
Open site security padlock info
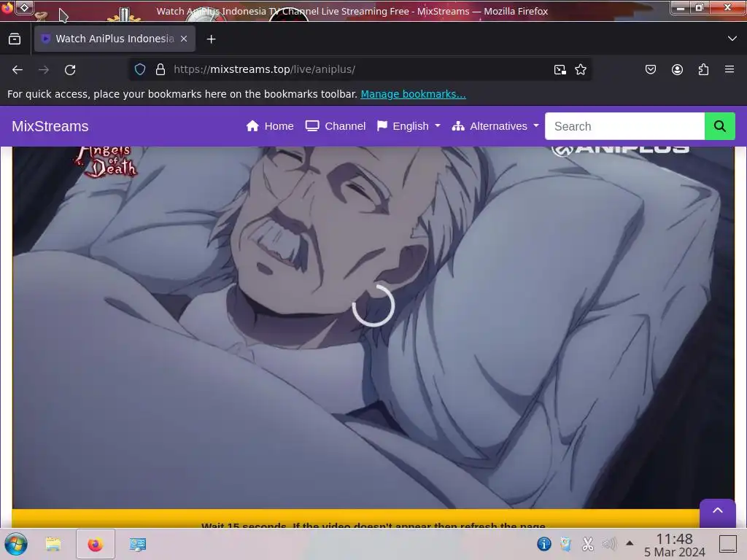pyautogui.click(x=160, y=69)
